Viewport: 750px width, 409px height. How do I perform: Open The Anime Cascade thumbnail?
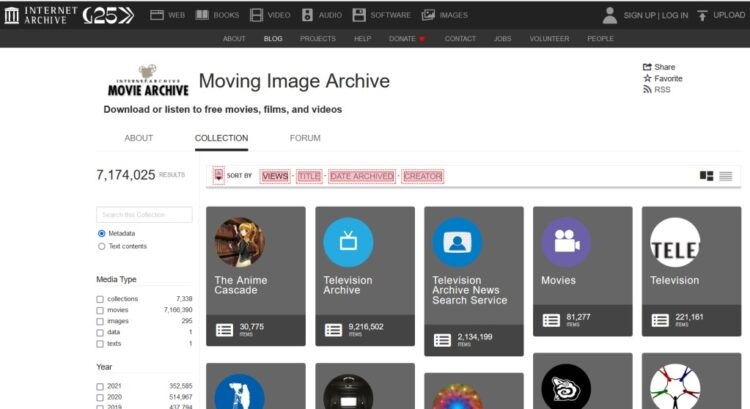pyautogui.click(x=240, y=242)
